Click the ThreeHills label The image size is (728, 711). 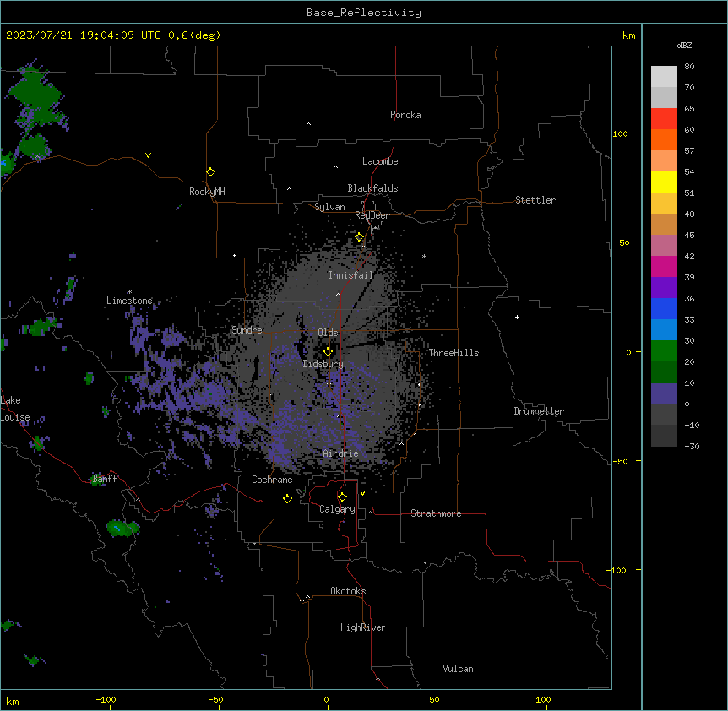click(454, 353)
